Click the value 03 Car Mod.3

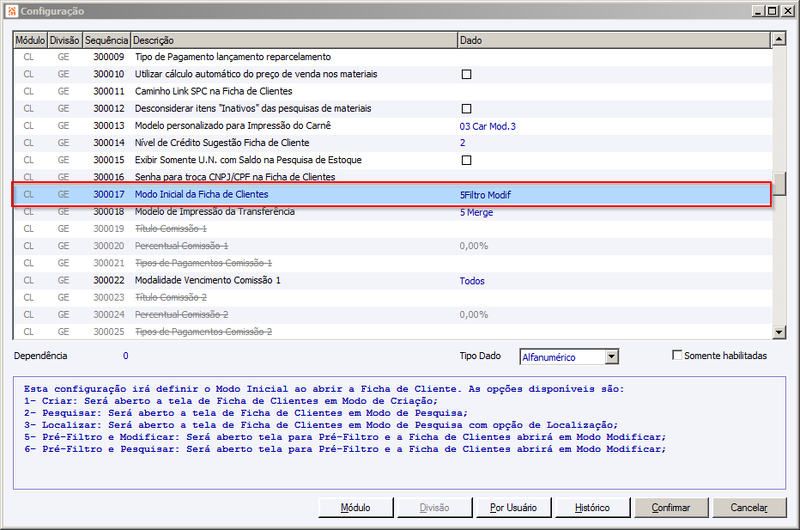click(487, 127)
